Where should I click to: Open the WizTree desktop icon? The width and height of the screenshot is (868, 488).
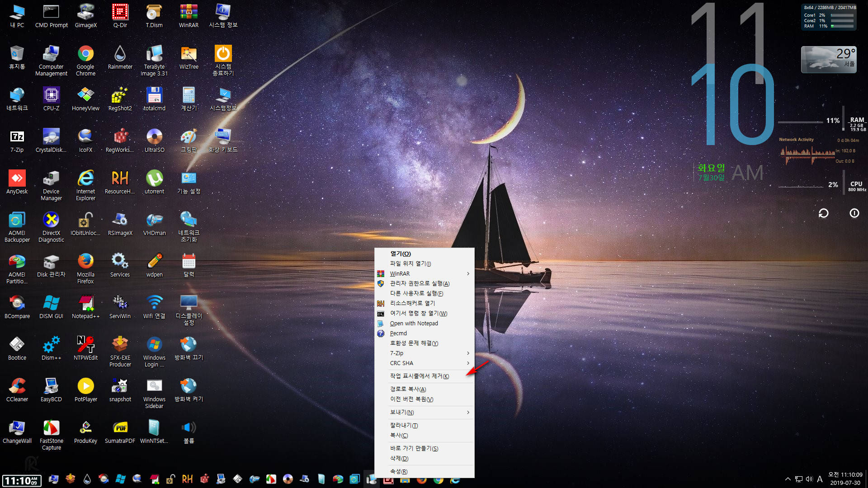point(189,57)
